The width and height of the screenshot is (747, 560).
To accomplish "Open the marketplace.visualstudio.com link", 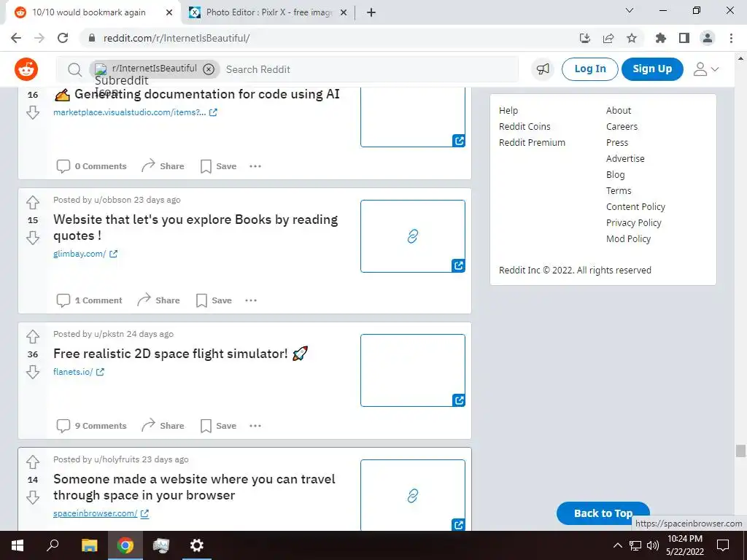I will 135,112.
